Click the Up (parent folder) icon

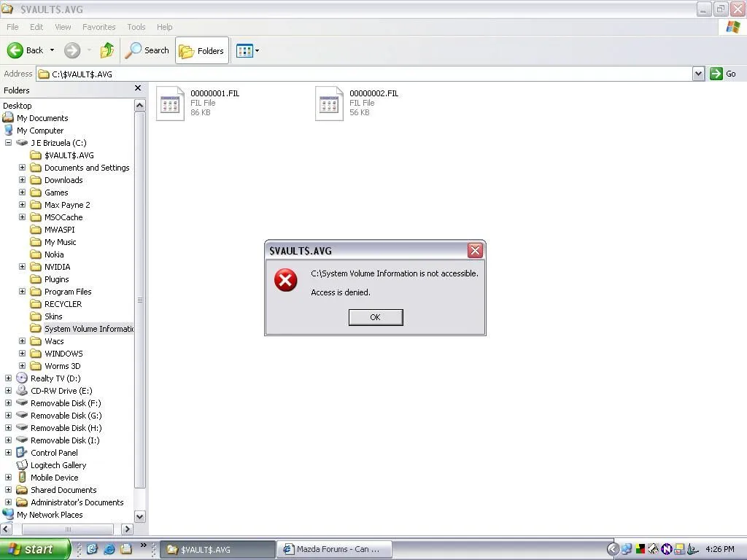pos(106,50)
